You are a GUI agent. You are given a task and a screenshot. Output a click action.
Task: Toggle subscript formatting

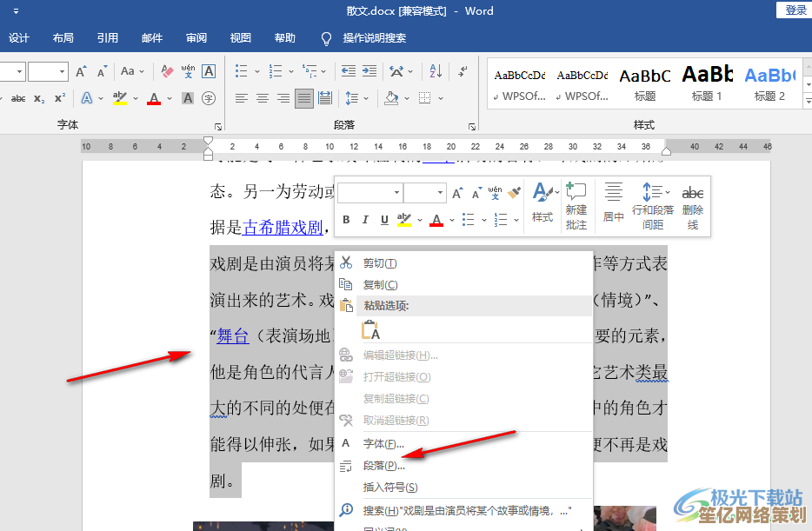tap(39, 98)
